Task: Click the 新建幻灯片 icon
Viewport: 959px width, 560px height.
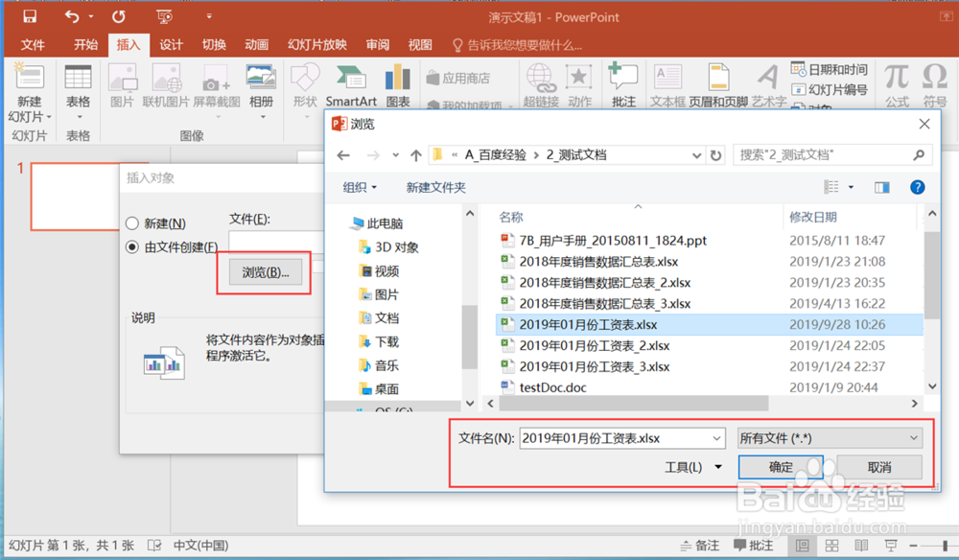Action: 30,79
